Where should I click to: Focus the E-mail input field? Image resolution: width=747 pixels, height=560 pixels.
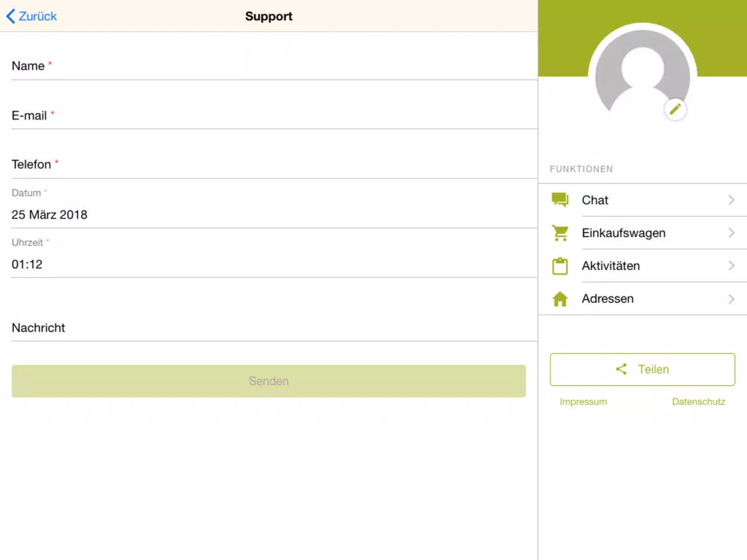click(274, 115)
